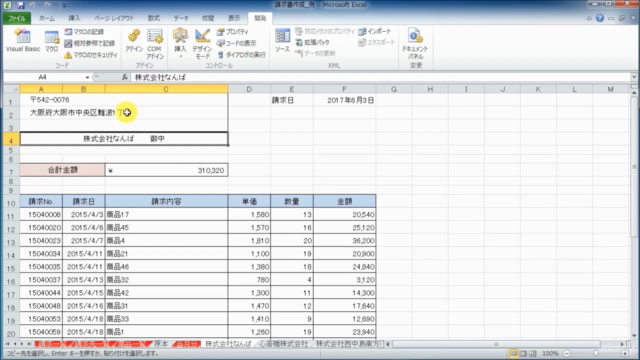The image size is (640, 360).
Task: Click cell 商品45
Action: pos(167,227)
